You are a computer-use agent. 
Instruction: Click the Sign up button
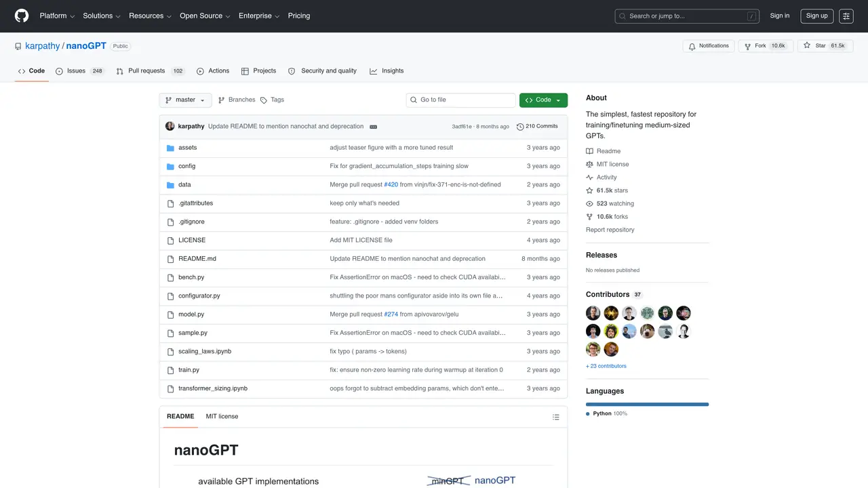(816, 16)
